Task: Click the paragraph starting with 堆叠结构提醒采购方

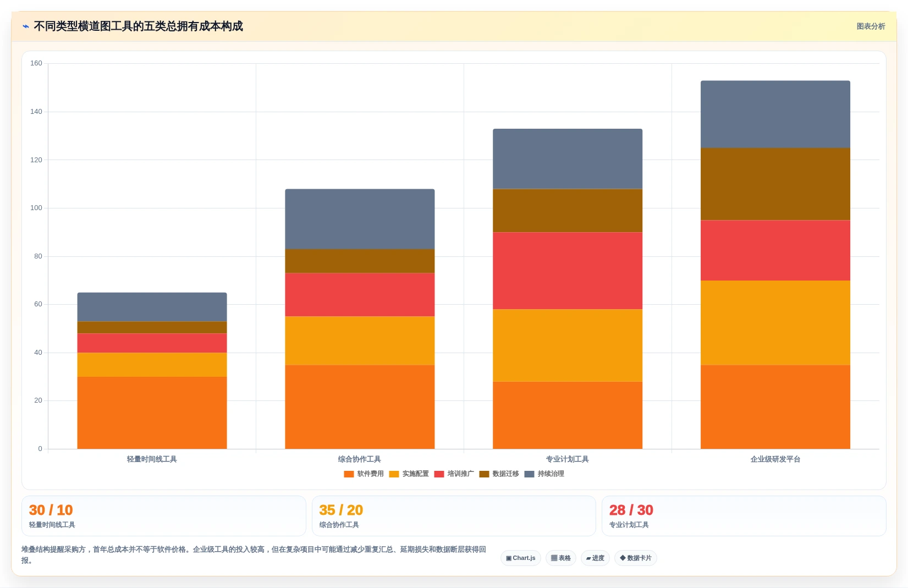Action: (x=254, y=554)
